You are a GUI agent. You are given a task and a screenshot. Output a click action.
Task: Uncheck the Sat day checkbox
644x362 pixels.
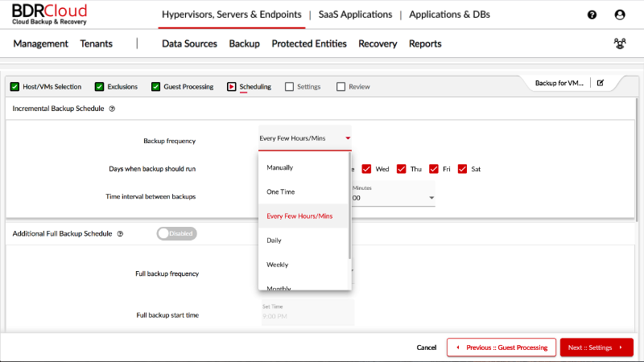462,169
